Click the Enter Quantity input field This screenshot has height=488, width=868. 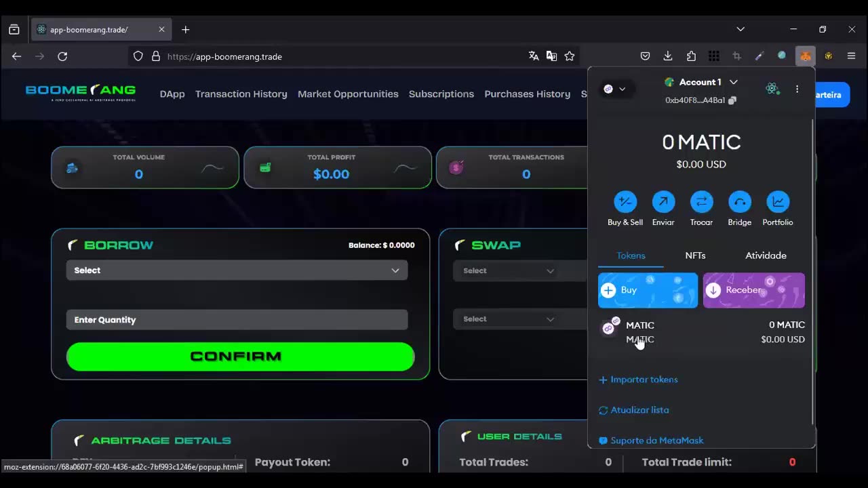click(237, 320)
